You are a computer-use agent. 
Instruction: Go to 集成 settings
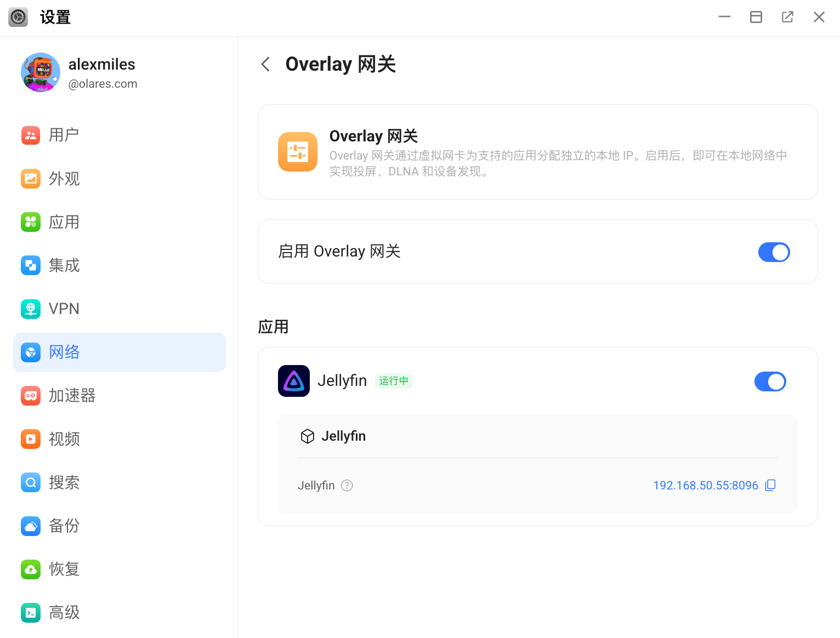click(120, 265)
